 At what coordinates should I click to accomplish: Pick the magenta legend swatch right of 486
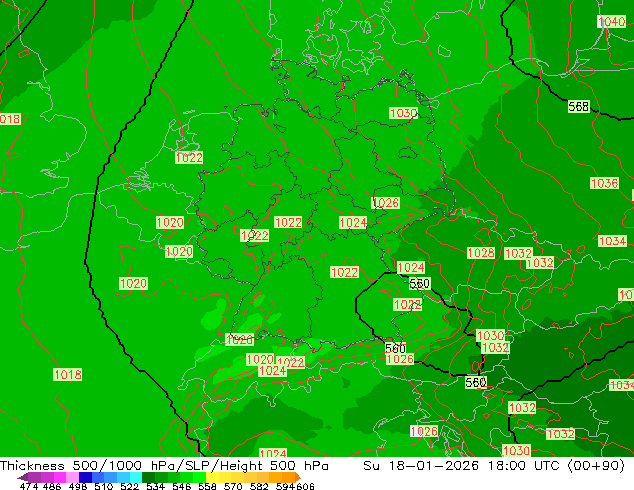click(60, 477)
